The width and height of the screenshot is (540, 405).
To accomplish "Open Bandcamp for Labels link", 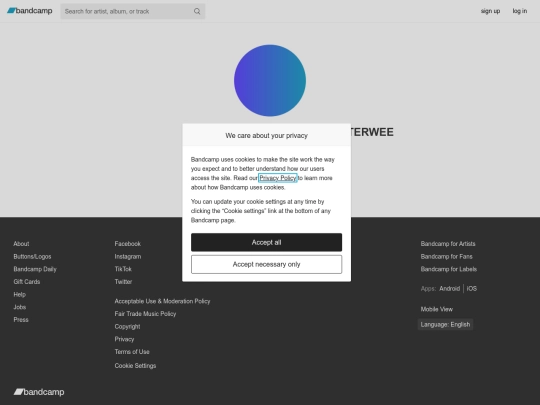I will 449,269.
